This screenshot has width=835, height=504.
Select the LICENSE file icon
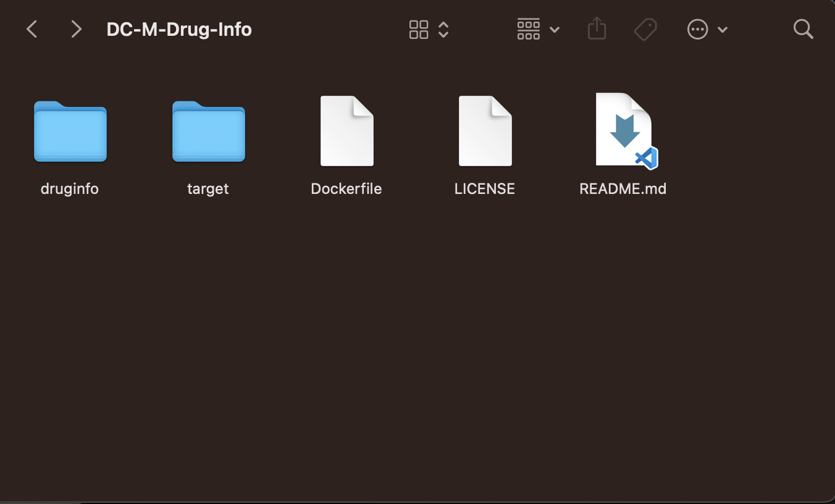tap(485, 131)
